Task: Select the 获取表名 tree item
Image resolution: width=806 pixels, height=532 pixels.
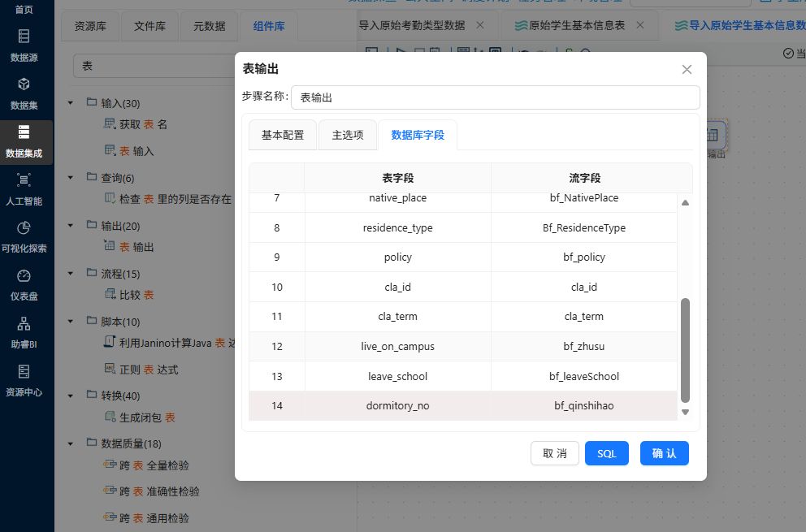Action: 144,124
